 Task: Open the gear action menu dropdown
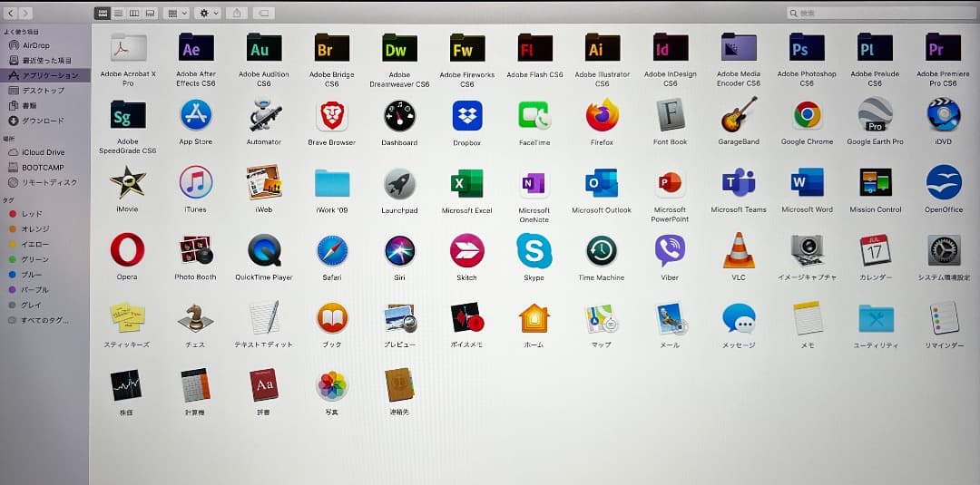point(208,13)
